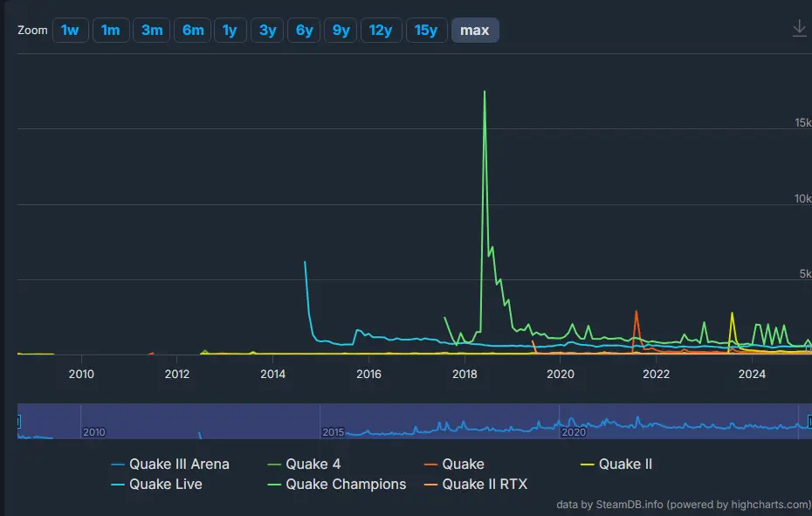
Task: Choose the 15y range preset
Action: click(426, 29)
